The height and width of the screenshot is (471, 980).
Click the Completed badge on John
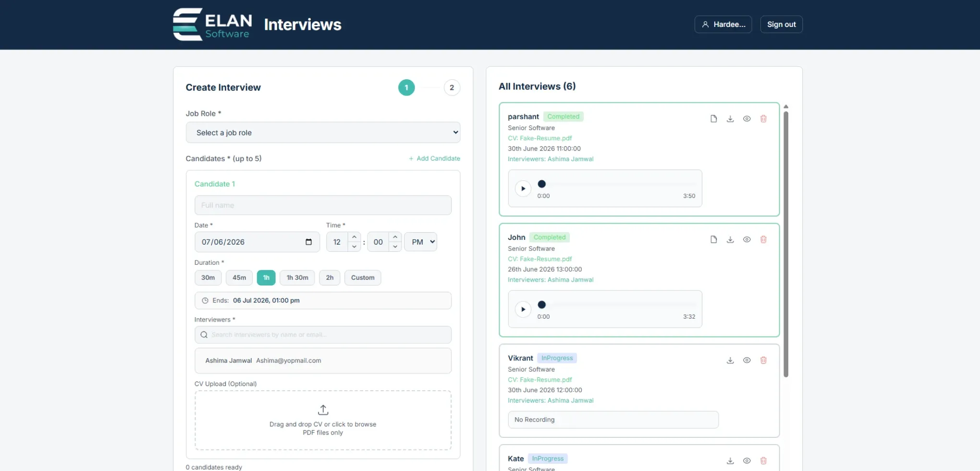click(550, 237)
